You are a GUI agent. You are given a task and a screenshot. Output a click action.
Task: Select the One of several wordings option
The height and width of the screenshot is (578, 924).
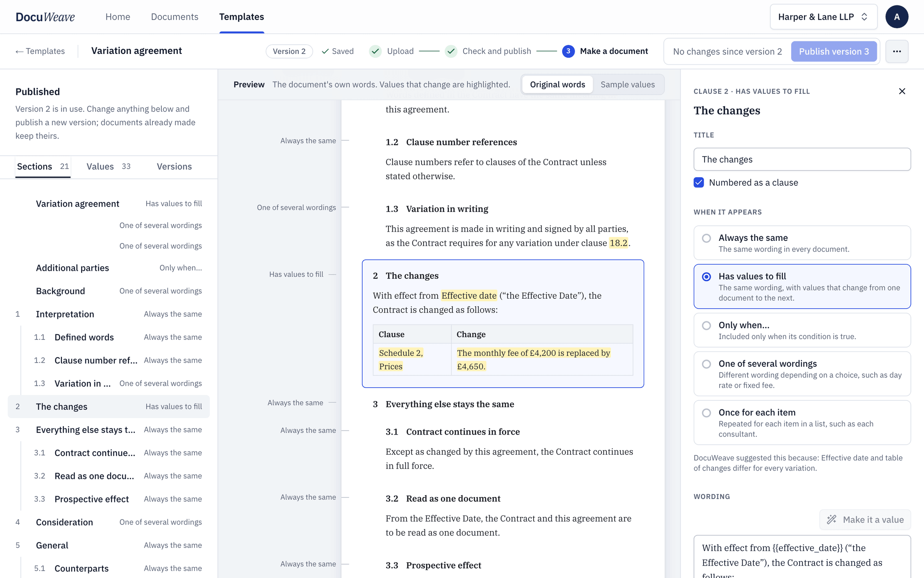[802, 374]
